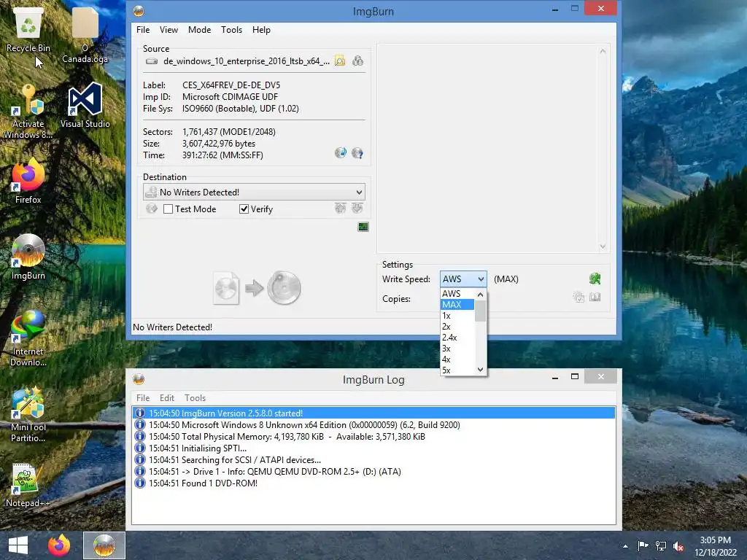
Task: Open the ImgBurn desktop shortcut
Action: click(x=28, y=257)
